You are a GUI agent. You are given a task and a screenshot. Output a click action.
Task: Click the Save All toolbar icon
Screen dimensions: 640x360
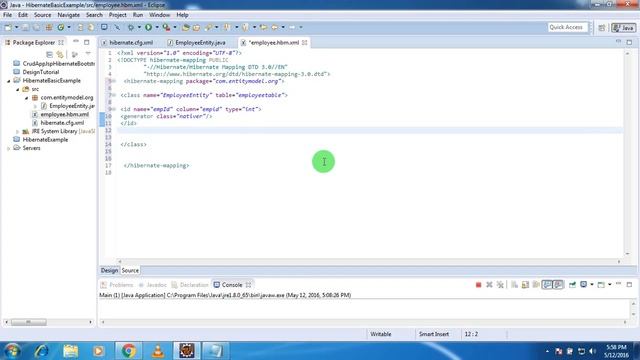tap(36, 27)
